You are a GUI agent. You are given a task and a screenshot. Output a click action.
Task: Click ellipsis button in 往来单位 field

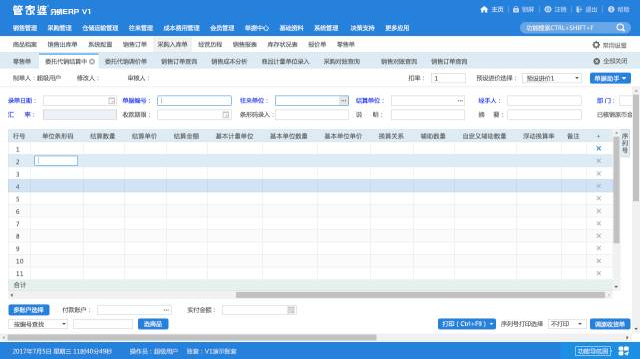[343, 101]
